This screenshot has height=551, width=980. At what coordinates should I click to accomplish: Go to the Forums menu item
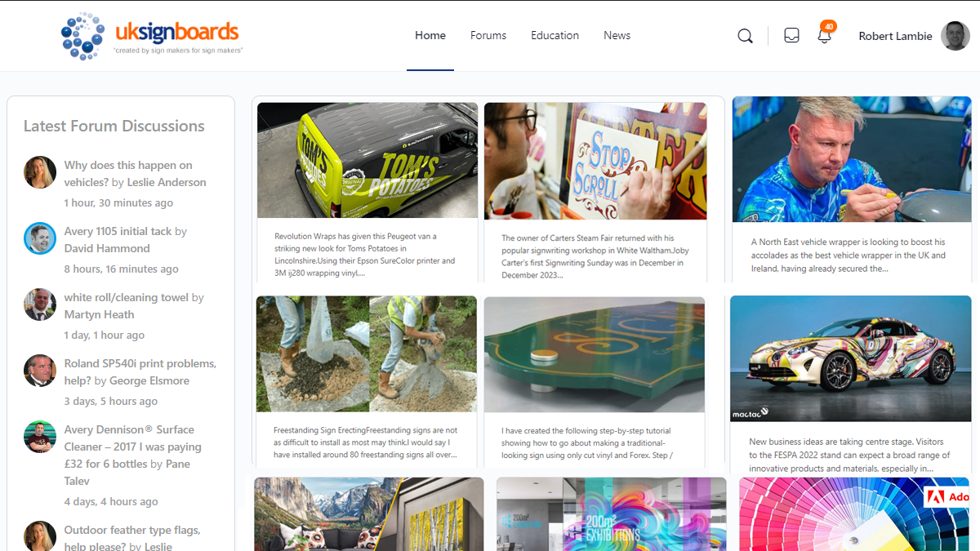coord(488,35)
